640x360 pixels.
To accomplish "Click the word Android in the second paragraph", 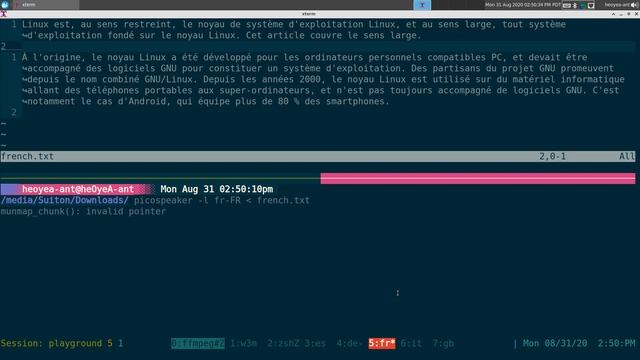I will click(x=147, y=101).
